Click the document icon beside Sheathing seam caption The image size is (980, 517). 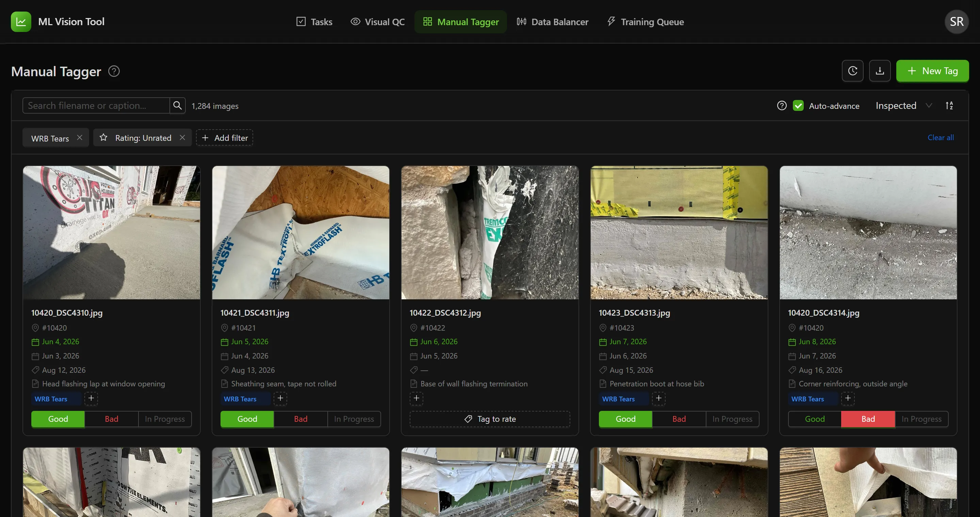pos(225,384)
